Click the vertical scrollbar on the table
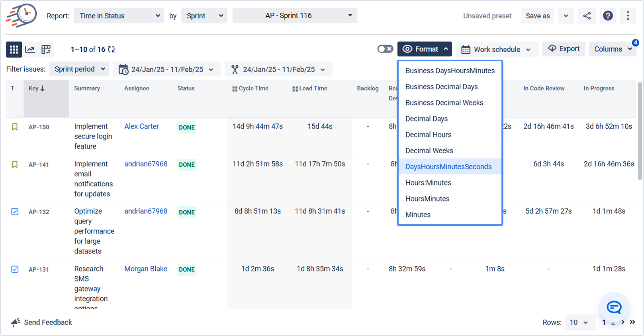This screenshot has height=336, width=644. point(640,131)
